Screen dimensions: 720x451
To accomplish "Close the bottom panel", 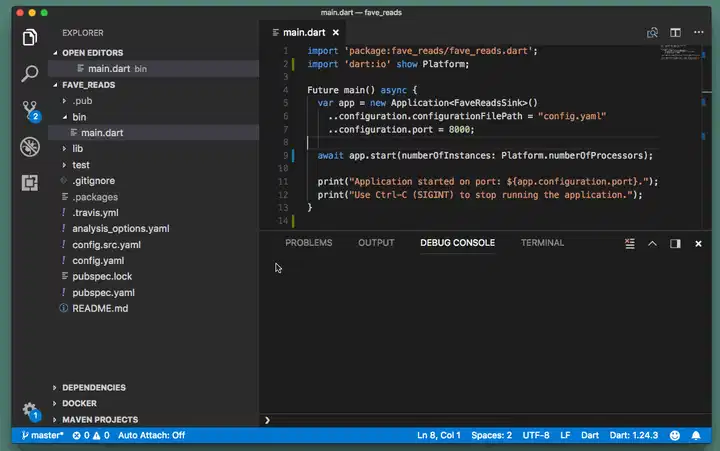I will coord(698,243).
